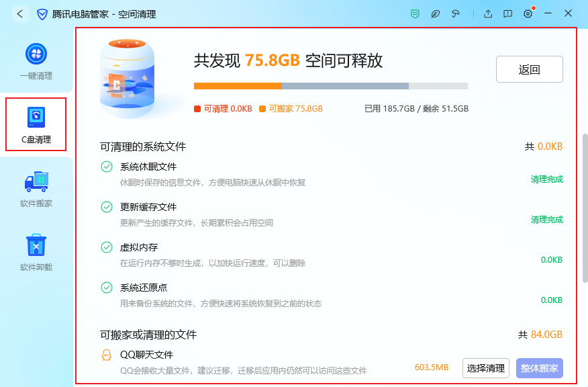Click the 603.5MB size value
588x387 pixels.
[x=432, y=368]
